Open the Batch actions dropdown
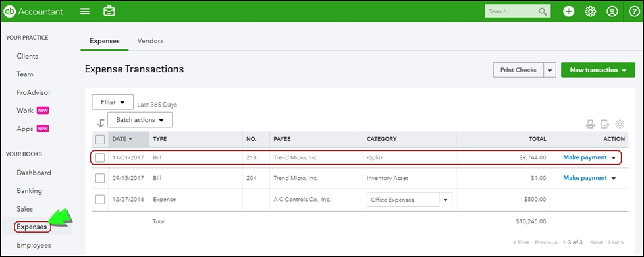The image size is (644, 257). 140,120
